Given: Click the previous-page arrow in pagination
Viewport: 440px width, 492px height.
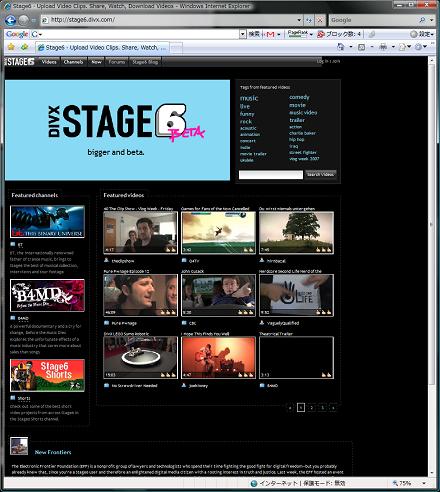Looking at the screenshot, I should coord(290,407).
